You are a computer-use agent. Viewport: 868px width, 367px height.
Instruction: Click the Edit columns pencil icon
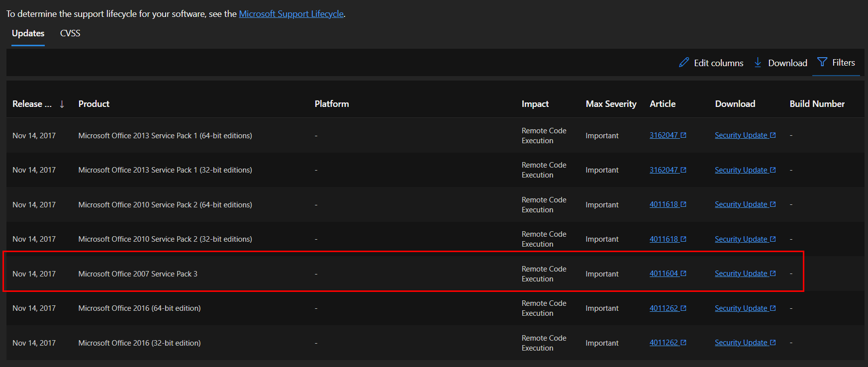click(x=684, y=63)
